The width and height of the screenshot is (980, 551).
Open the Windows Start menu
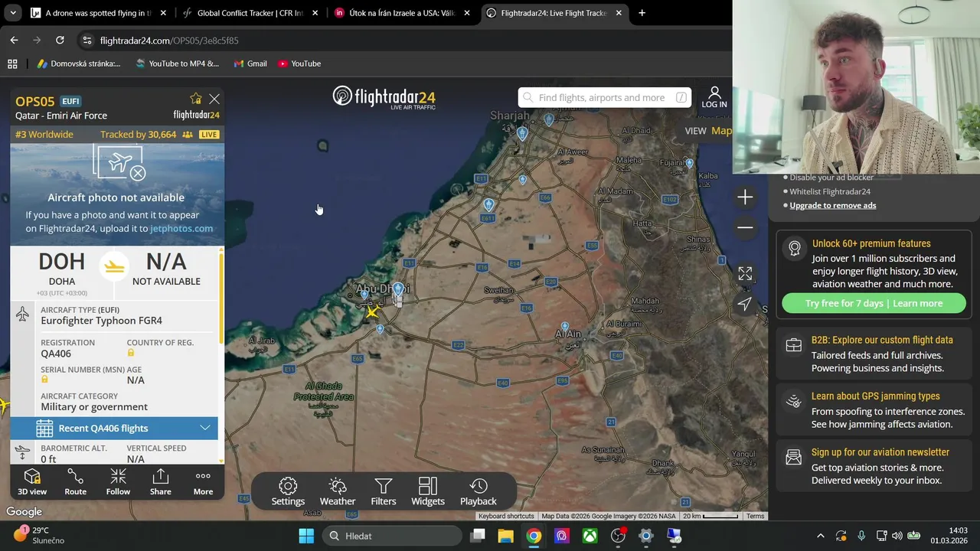[306, 536]
